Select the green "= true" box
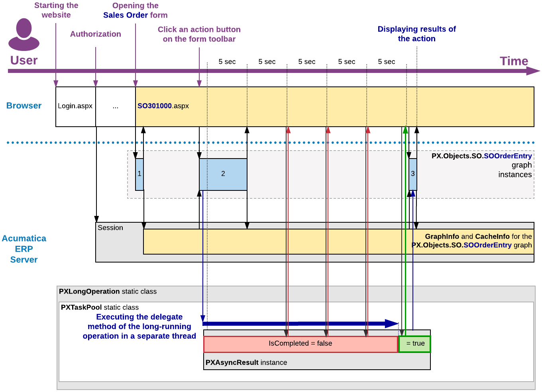 pyautogui.click(x=414, y=344)
